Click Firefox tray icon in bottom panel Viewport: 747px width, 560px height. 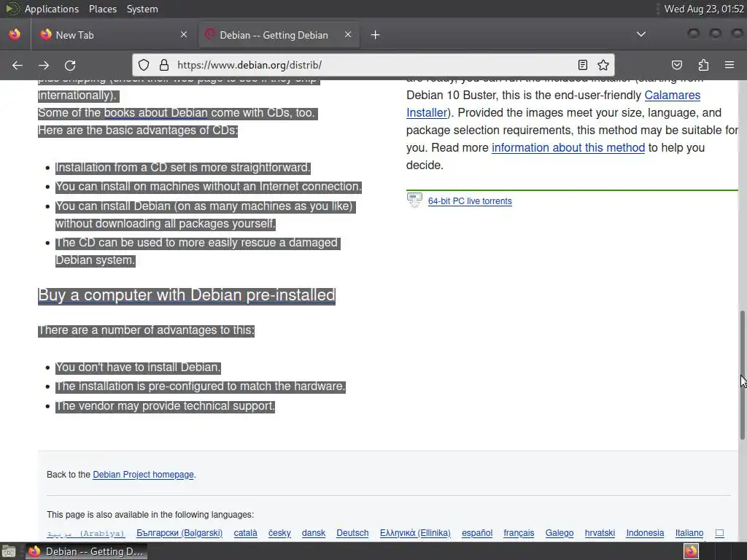pyautogui.click(x=692, y=551)
